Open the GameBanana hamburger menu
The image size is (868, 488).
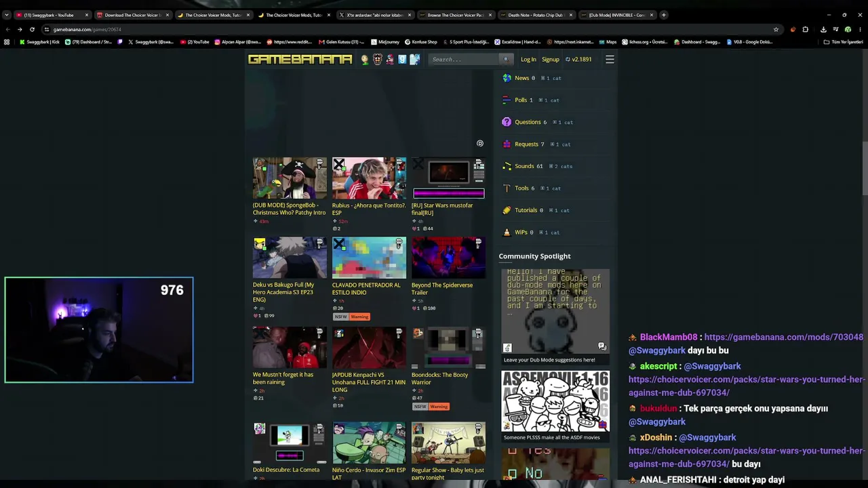point(610,60)
